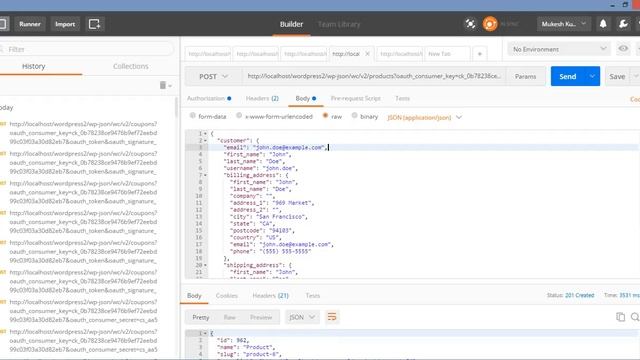Click the request URL field

point(374,76)
